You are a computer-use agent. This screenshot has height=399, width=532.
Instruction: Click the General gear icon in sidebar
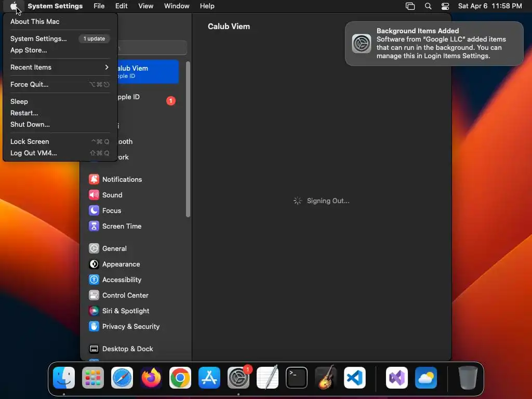click(94, 248)
